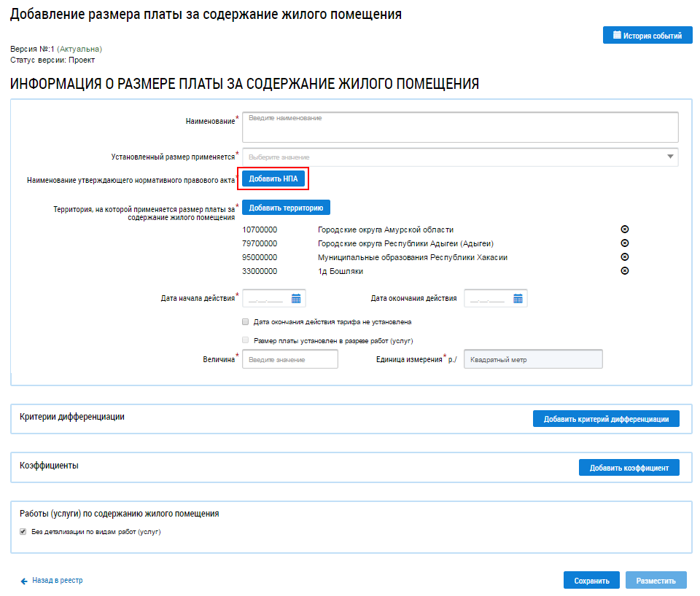700x596 pixels.
Task: Click Добавить критерий дифференциации button
Action: pos(606,419)
